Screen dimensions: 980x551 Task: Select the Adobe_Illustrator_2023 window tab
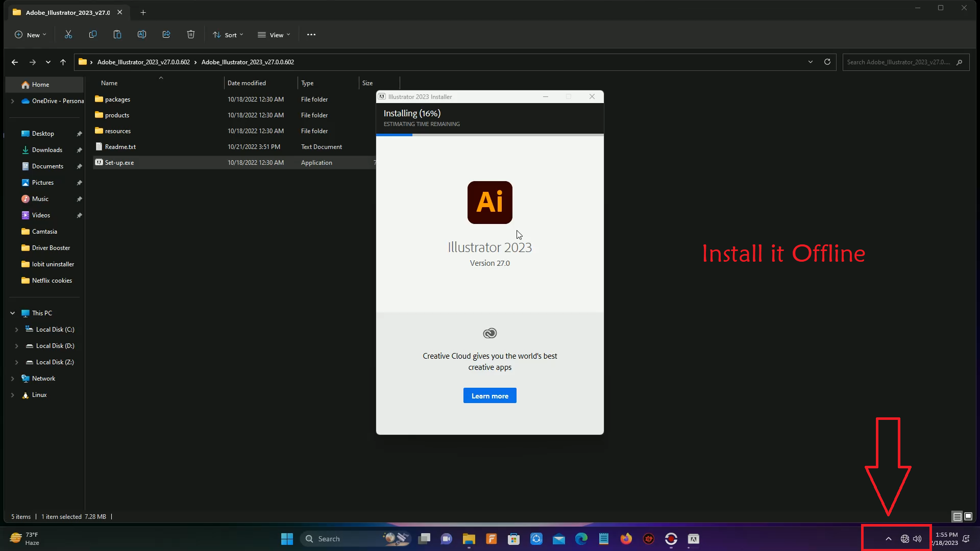click(68, 12)
